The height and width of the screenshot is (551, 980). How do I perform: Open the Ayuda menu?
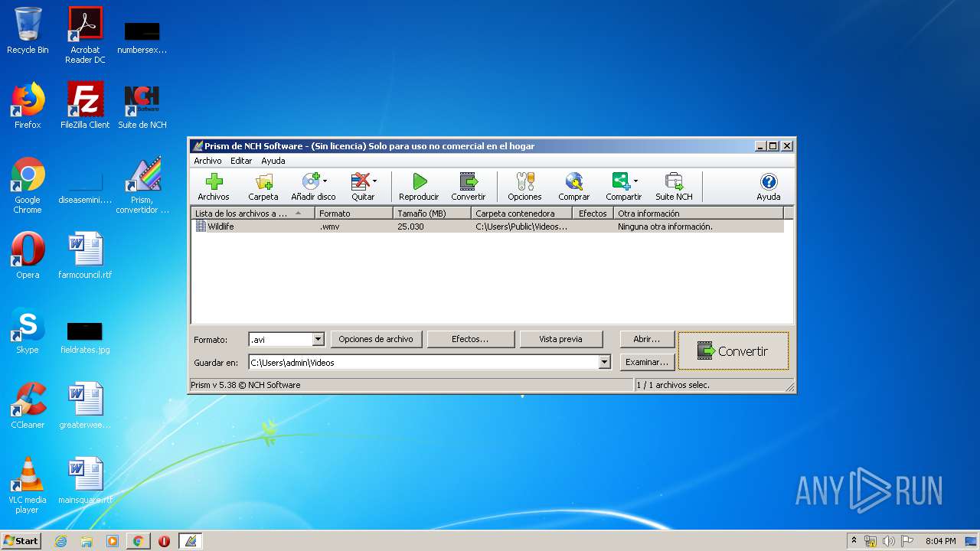(273, 161)
